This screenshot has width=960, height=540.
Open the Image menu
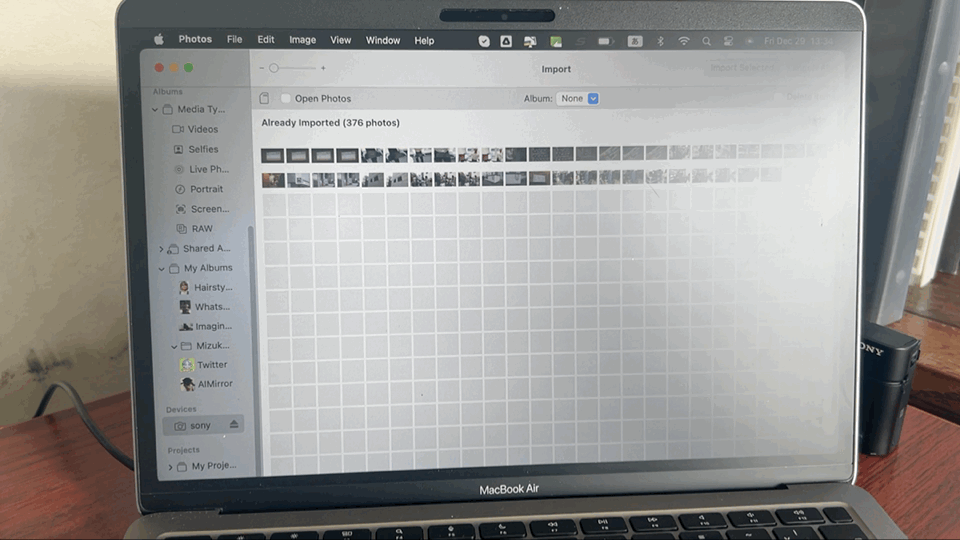click(x=302, y=41)
